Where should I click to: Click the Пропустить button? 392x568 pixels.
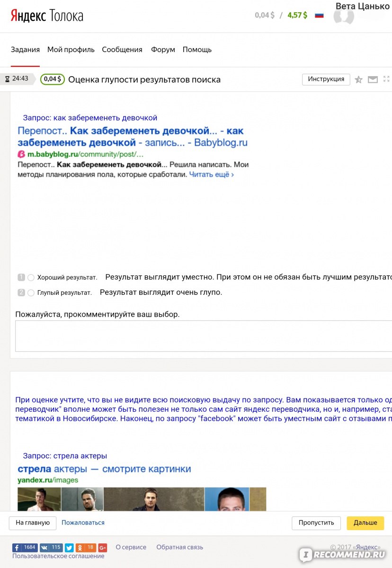(x=316, y=523)
